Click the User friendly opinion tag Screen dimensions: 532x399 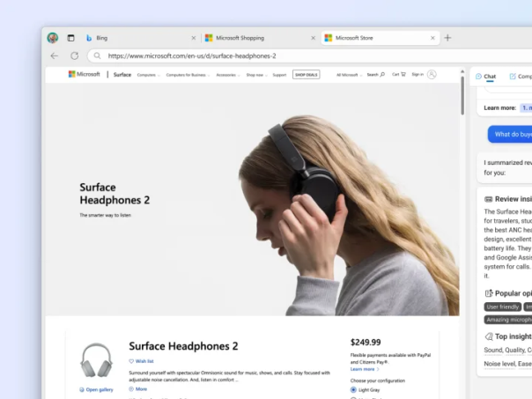coord(503,307)
